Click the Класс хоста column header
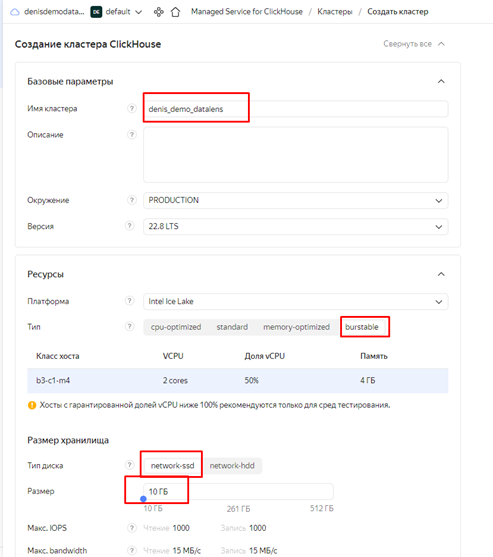The image size is (493, 557). click(x=58, y=356)
